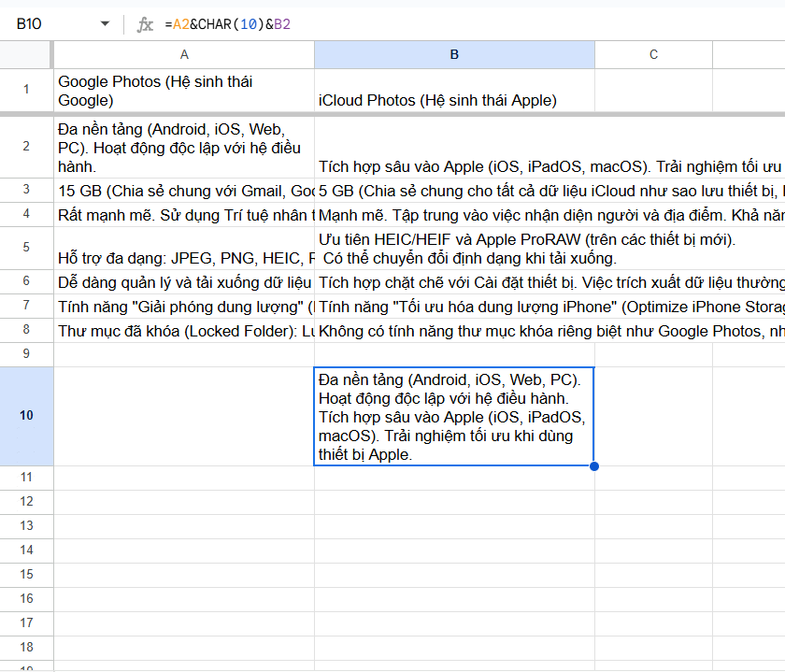Select column B header
Viewport: 785px width, 672px height.
[x=454, y=54]
